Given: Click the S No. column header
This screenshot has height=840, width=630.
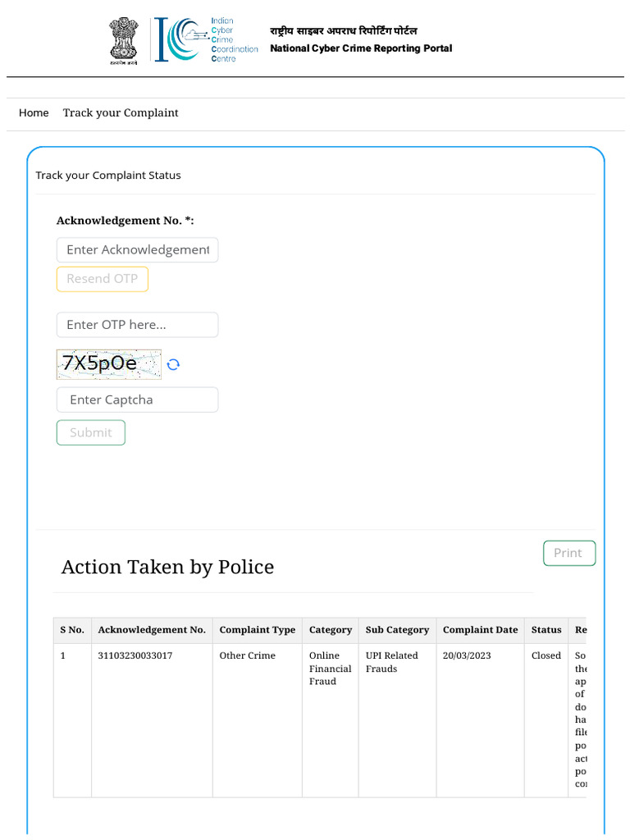Looking at the screenshot, I should click(72, 630).
